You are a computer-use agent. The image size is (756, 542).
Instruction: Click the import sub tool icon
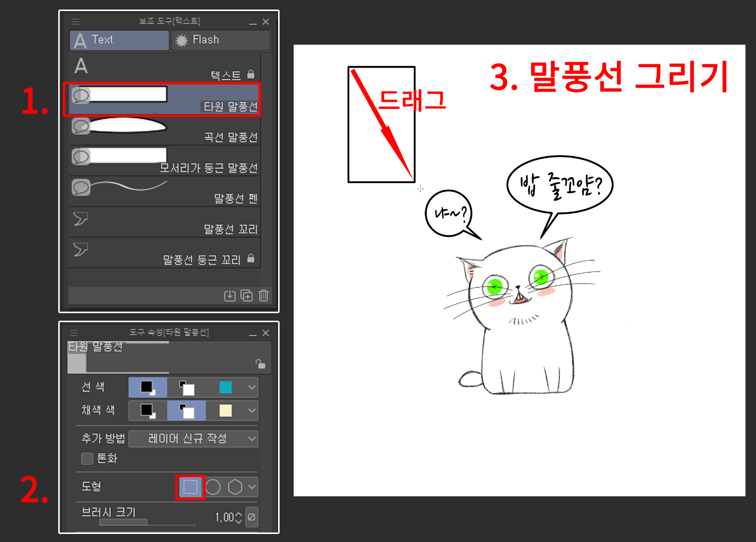point(229,296)
